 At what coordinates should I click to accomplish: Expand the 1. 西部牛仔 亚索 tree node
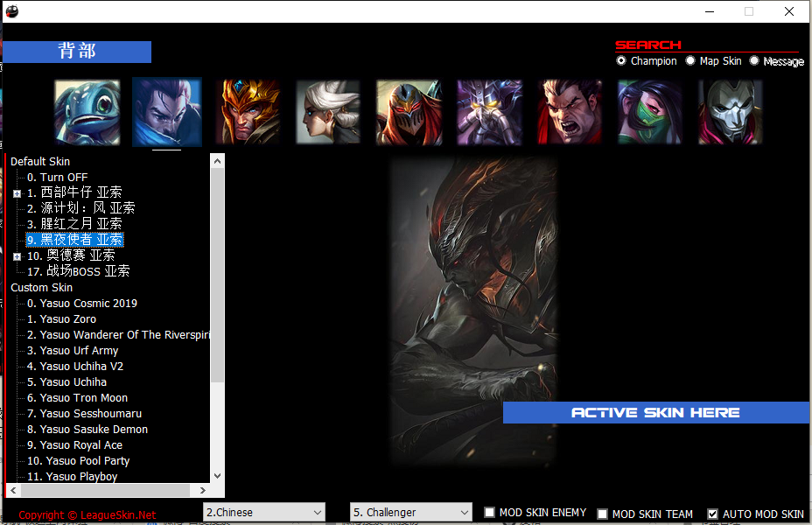17,193
